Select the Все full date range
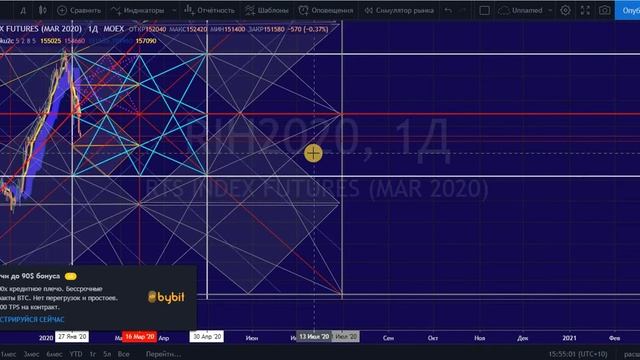The height and width of the screenshot is (360, 640). [123, 354]
